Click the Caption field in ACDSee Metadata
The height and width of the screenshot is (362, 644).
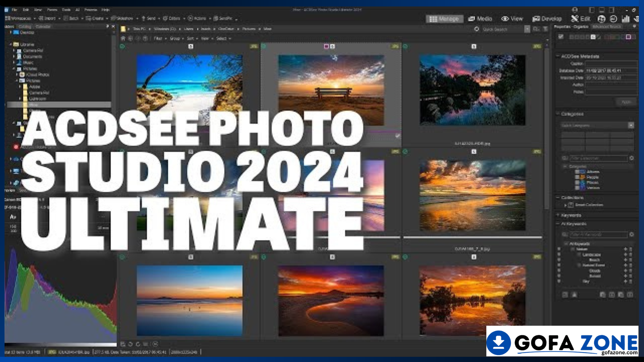tap(611, 64)
